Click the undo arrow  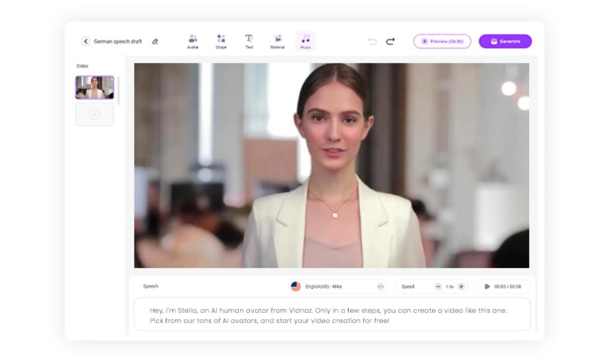point(373,41)
